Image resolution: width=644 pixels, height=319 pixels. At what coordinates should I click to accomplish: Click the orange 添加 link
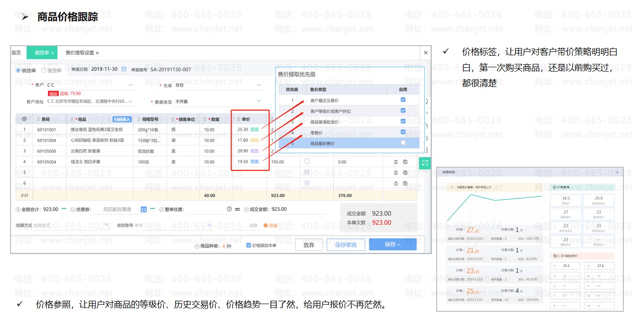[x=271, y=225]
